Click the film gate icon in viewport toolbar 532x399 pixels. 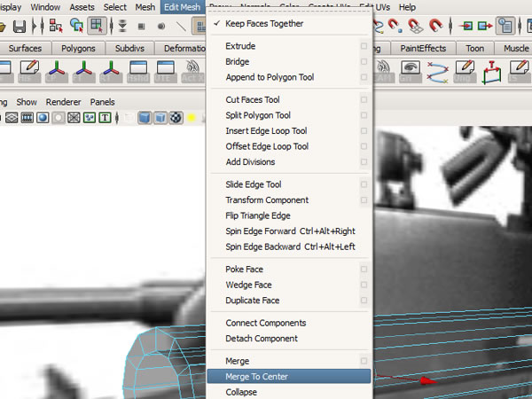[27, 118]
